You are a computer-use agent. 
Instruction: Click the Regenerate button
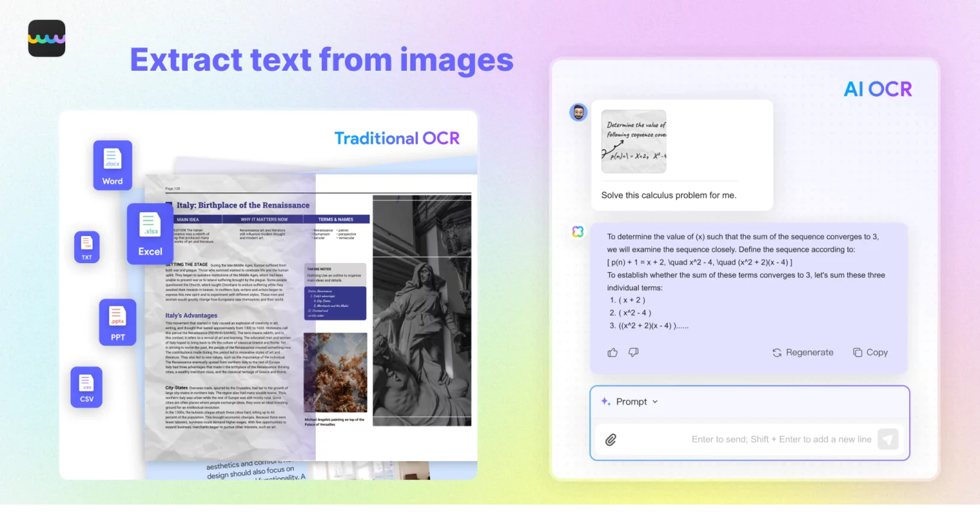[x=802, y=352]
